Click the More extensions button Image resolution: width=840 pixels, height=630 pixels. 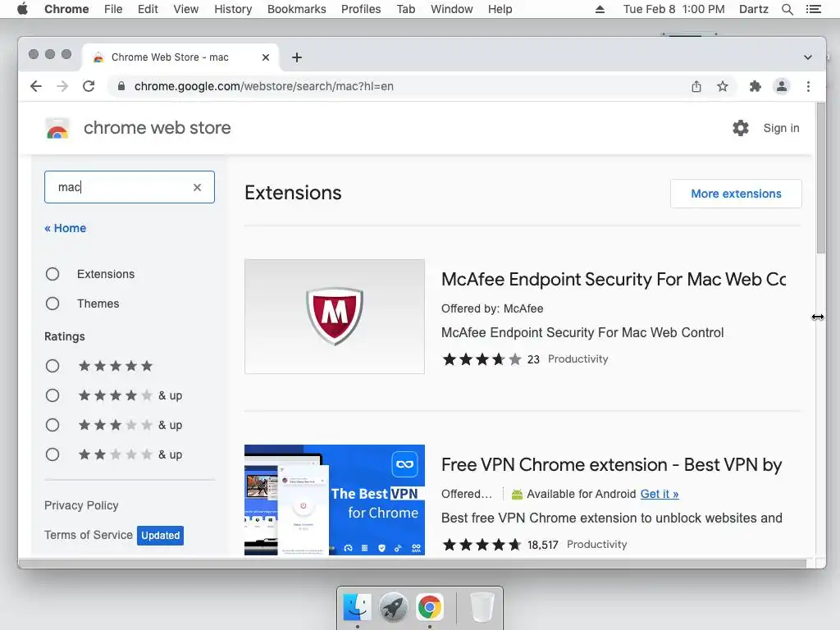point(736,194)
